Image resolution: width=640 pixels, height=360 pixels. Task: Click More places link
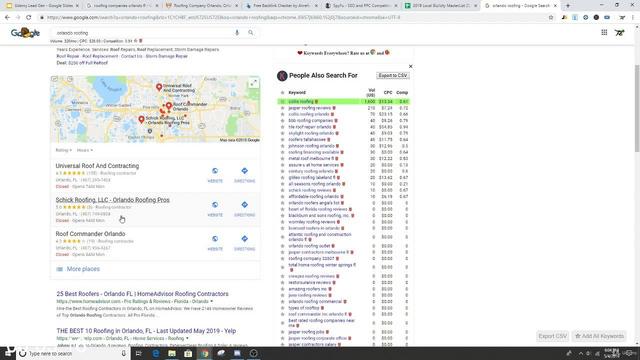click(83, 269)
